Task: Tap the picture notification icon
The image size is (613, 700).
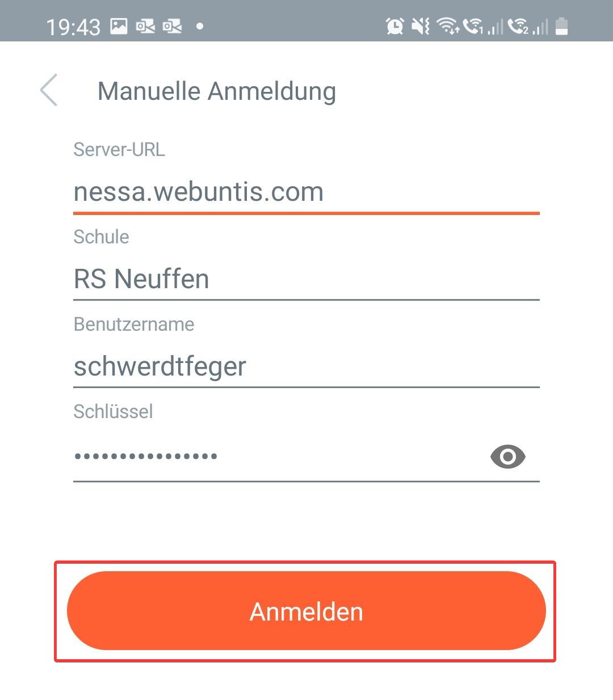Action: [119, 26]
